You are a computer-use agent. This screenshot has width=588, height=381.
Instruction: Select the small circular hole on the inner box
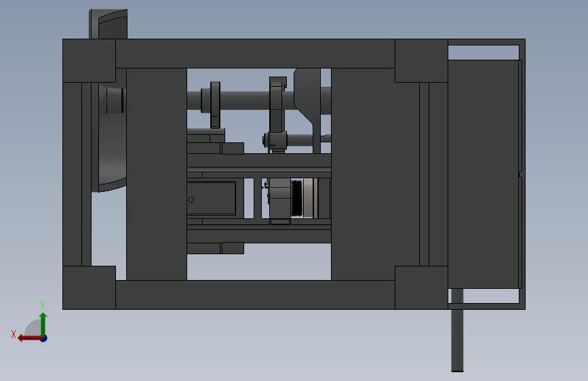point(191,200)
